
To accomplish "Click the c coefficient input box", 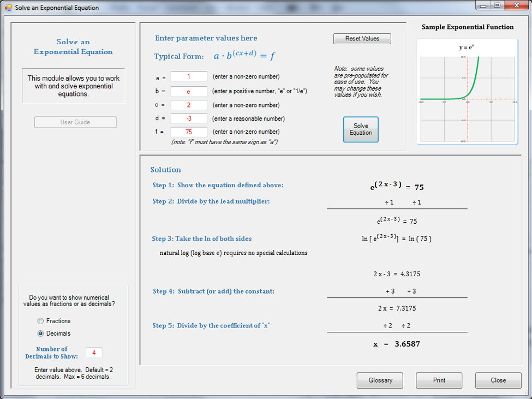I will pyautogui.click(x=189, y=105).
